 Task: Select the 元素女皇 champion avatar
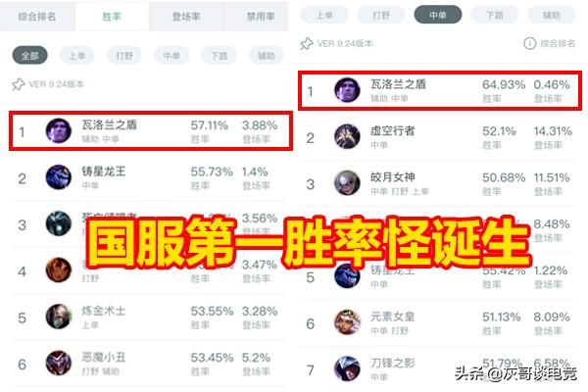347,322
